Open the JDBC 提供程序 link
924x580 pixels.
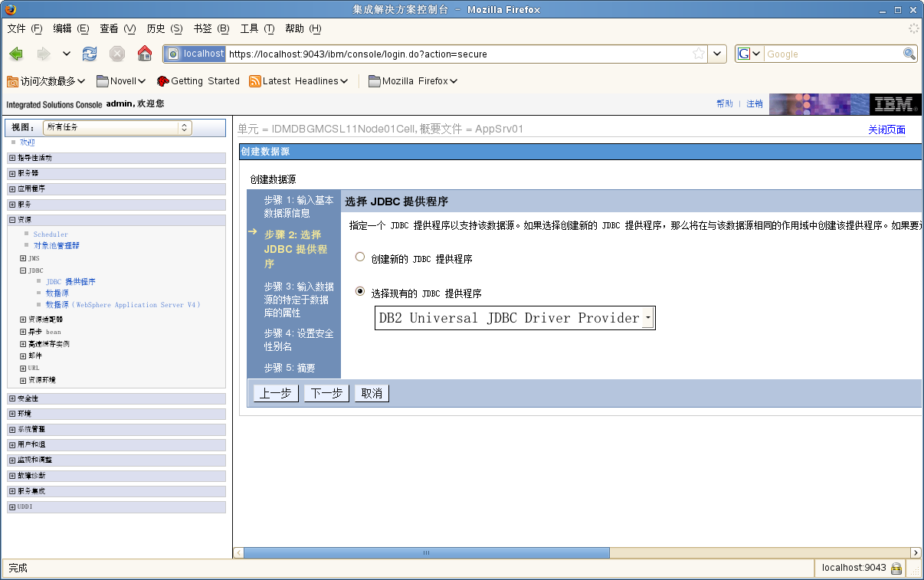[x=70, y=282]
